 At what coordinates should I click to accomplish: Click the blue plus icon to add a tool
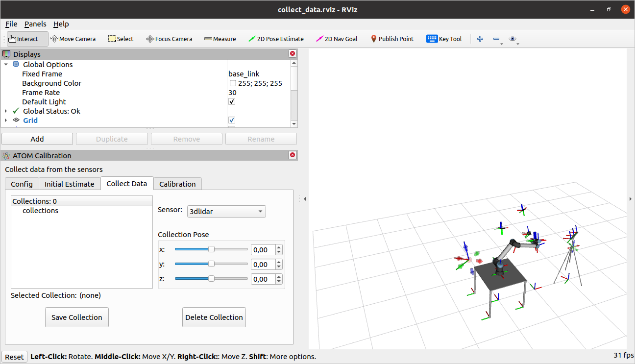pyautogui.click(x=480, y=38)
